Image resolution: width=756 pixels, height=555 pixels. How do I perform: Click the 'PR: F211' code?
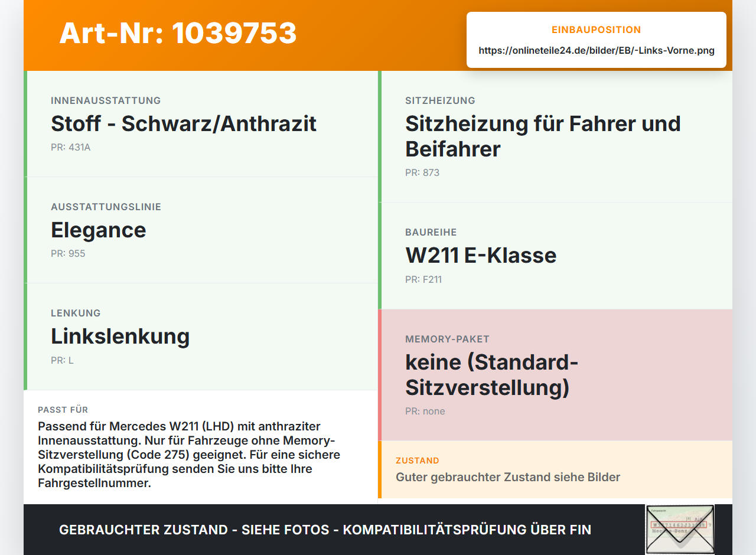tap(423, 279)
